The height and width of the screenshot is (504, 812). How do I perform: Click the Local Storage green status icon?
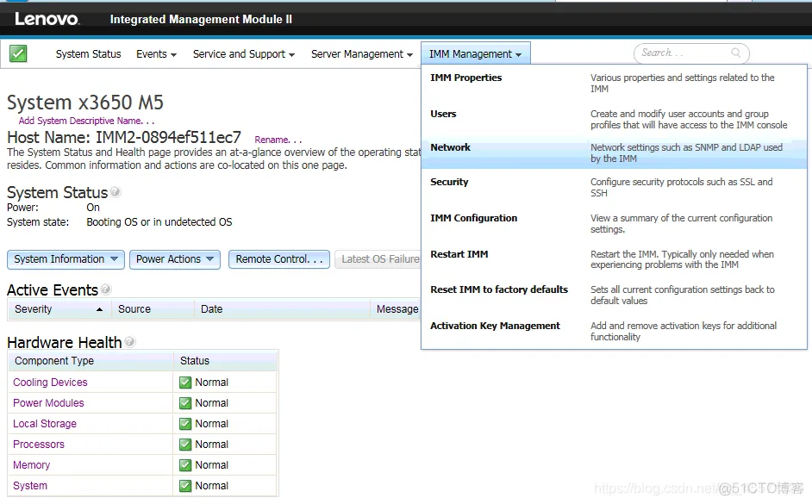[184, 424]
